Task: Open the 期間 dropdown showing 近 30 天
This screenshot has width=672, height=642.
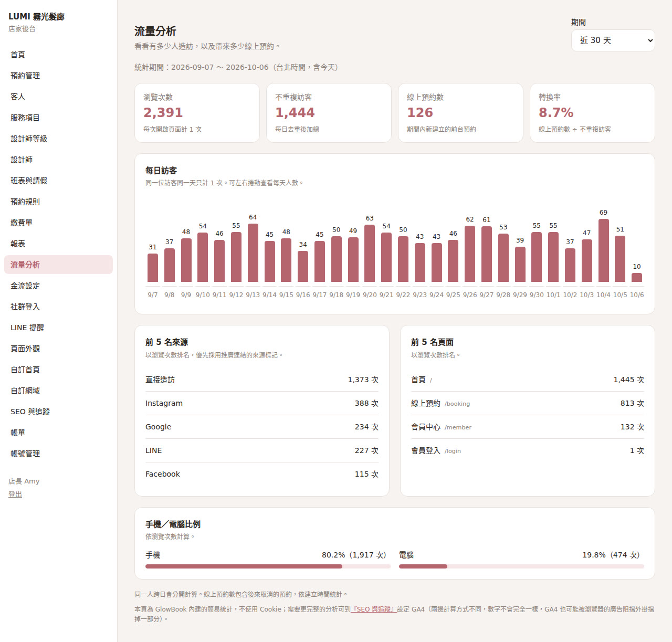Action: pos(613,40)
